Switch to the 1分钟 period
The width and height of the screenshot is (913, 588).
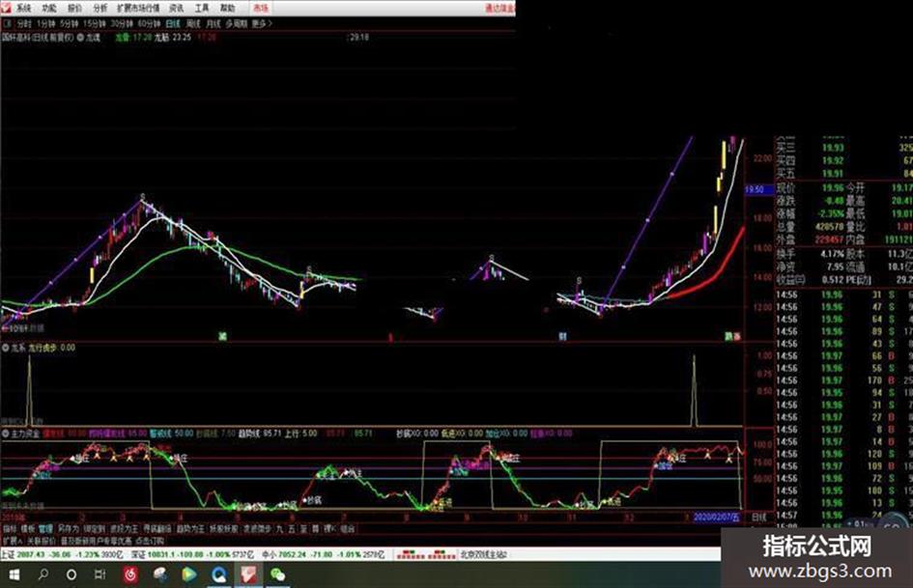[45, 24]
